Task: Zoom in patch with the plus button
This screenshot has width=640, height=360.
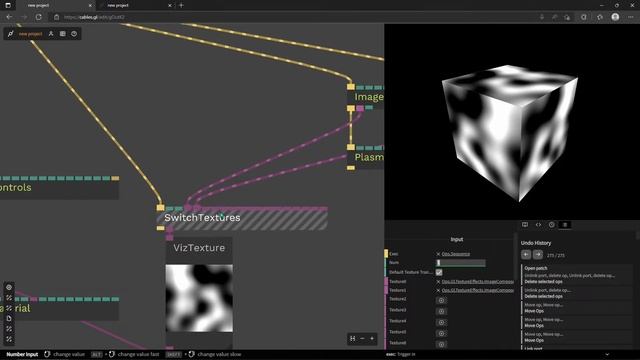Action: coord(372,338)
